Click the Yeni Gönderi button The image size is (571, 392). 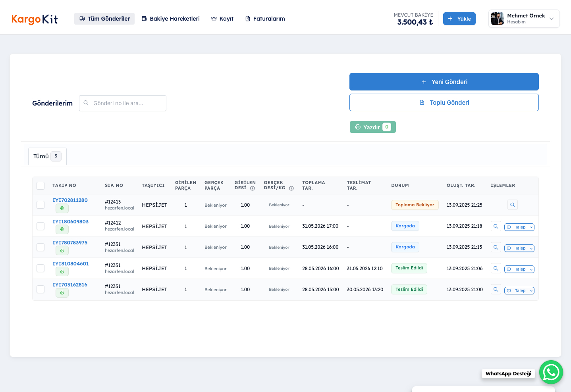444,82
